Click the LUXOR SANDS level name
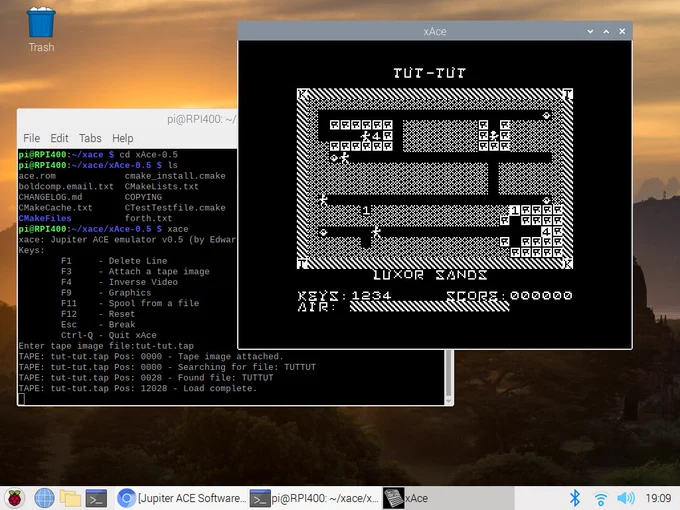This screenshot has width=680, height=510. [430, 275]
